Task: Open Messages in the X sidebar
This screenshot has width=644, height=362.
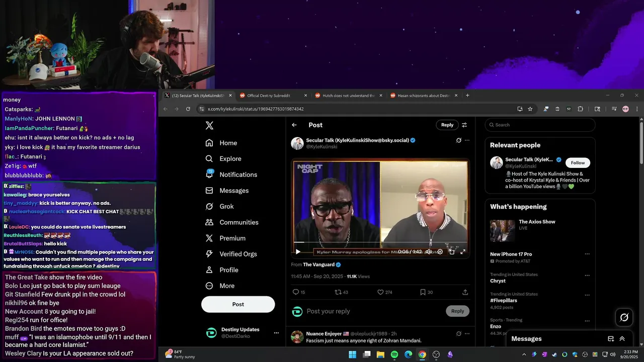Action: pyautogui.click(x=227, y=191)
